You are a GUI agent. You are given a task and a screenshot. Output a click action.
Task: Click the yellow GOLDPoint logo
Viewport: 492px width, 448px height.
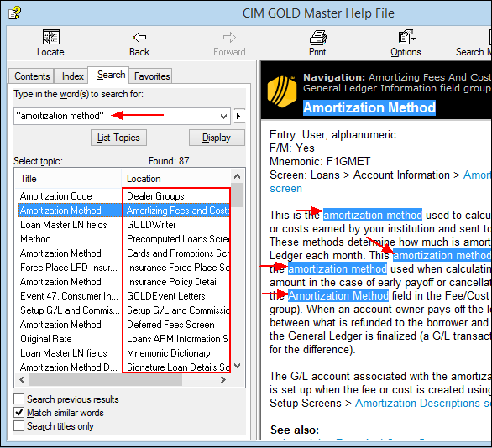pyautogui.click(x=282, y=91)
